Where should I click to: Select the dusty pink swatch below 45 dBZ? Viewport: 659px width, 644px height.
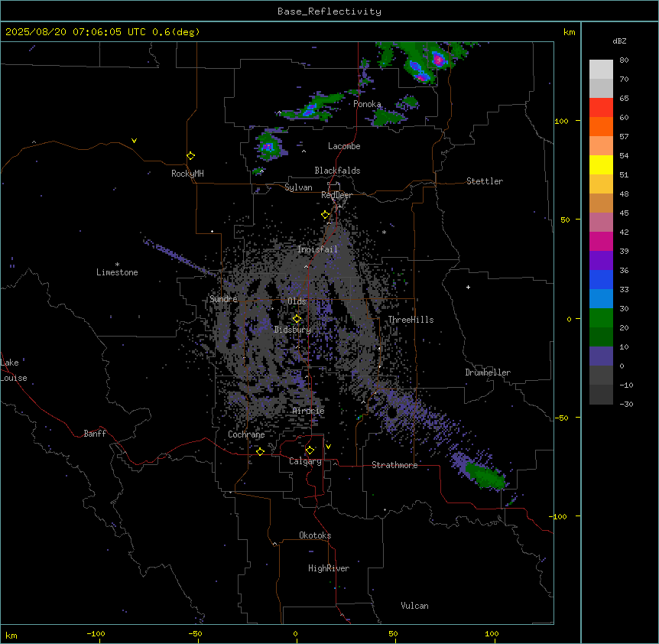(601, 223)
